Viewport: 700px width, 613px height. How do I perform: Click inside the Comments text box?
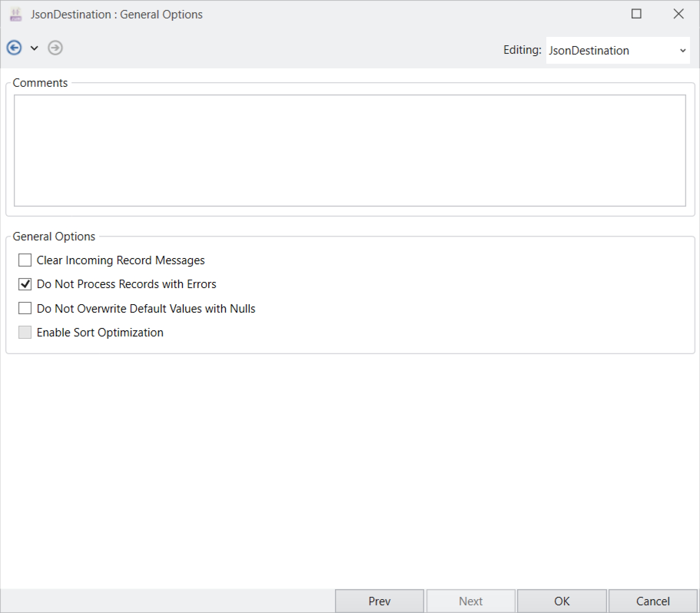pyautogui.click(x=350, y=151)
